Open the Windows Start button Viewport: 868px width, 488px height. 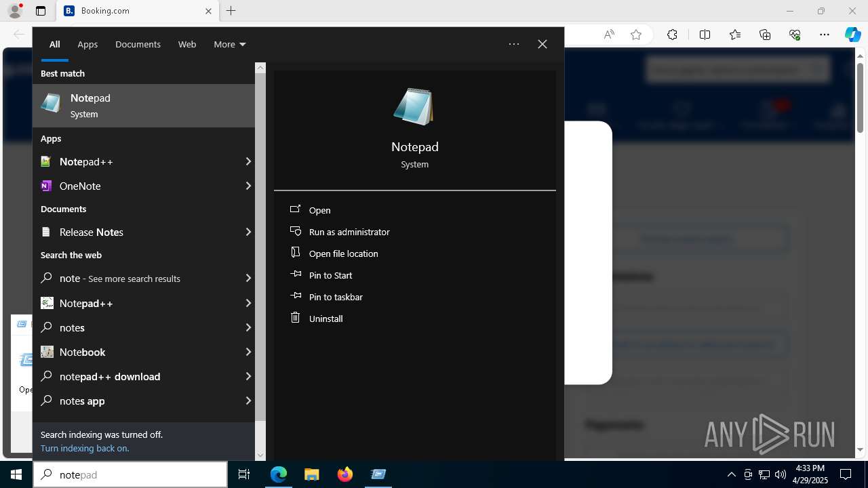coord(16,474)
